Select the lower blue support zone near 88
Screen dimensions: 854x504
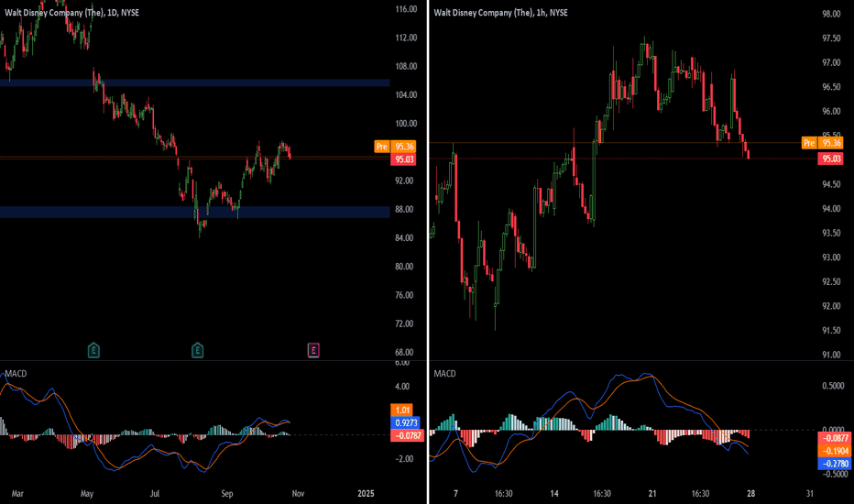click(195, 212)
